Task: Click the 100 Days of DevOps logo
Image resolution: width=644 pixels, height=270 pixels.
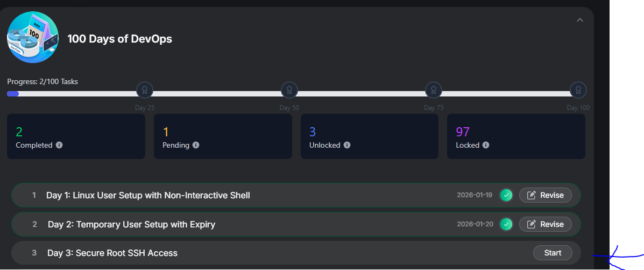Action: pos(32,38)
